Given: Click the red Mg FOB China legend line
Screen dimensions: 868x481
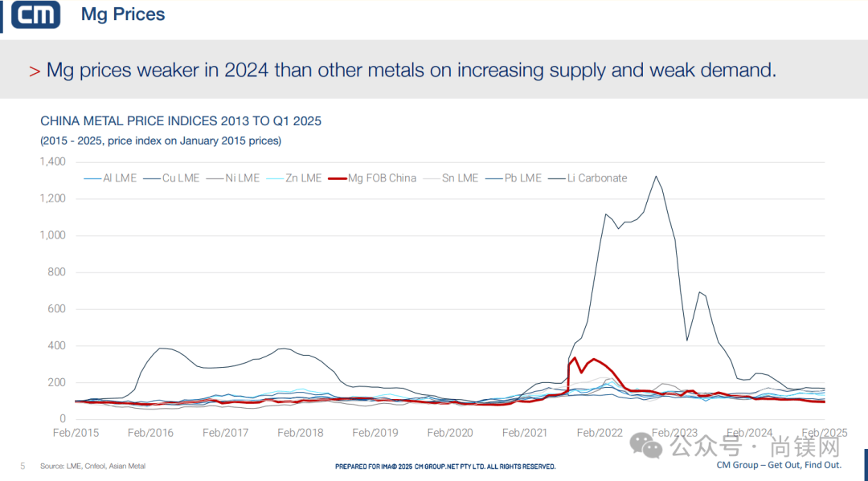Looking at the screenshot, I should [x=337, y=178].
